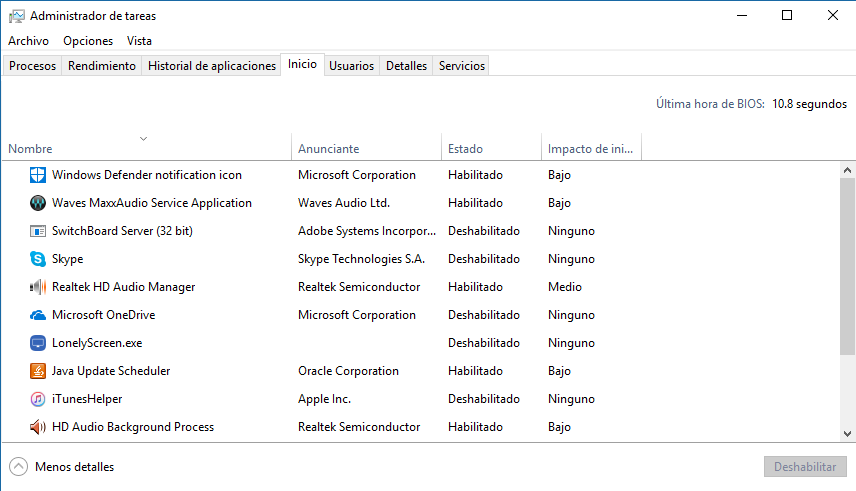Switch to the Usuarios tab

pyautogui.click(x=352, y=66)
